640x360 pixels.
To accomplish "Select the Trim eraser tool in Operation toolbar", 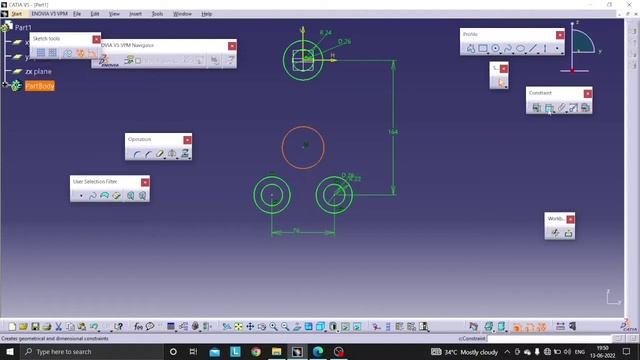I will pos(160,154).
